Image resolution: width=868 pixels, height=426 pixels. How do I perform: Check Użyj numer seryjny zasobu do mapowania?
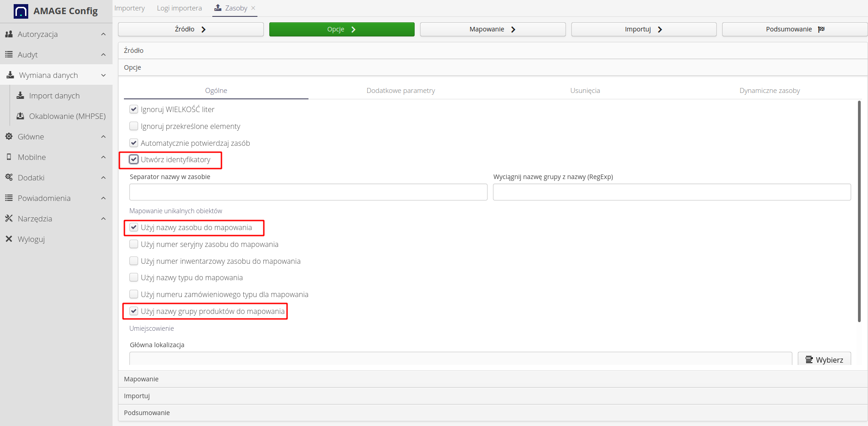coord(134,244)
